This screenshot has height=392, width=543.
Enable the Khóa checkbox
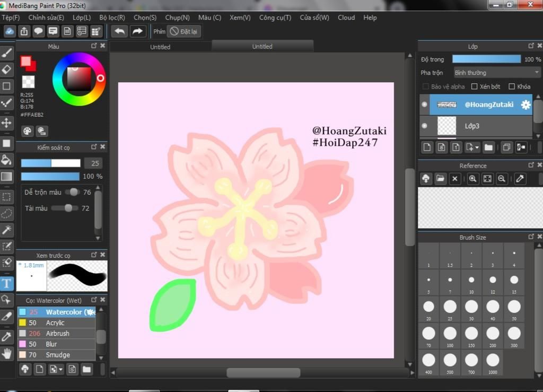tap(512, 86)
